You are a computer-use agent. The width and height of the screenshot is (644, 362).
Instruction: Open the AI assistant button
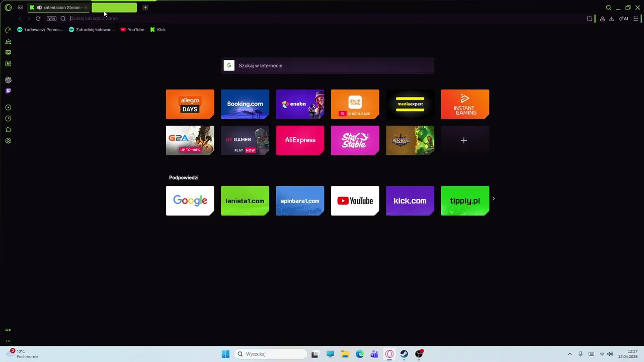coord(623,19)
